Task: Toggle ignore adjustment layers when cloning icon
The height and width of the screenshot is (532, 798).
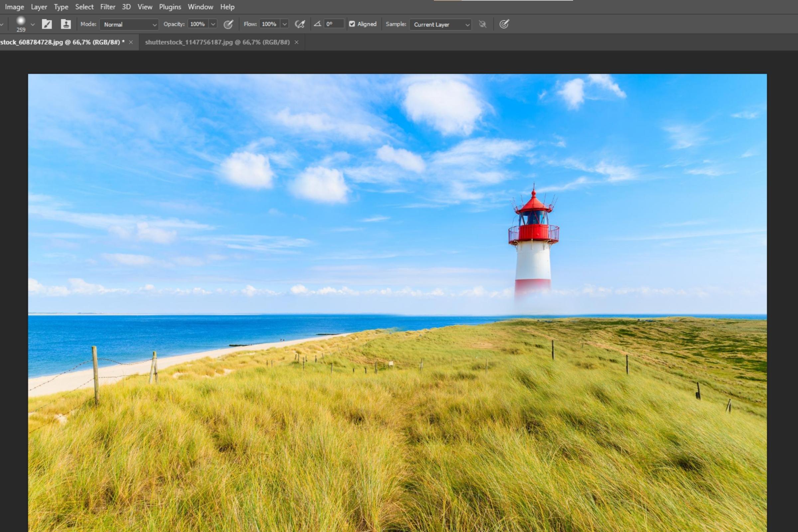Action: (x=482, y=24)
